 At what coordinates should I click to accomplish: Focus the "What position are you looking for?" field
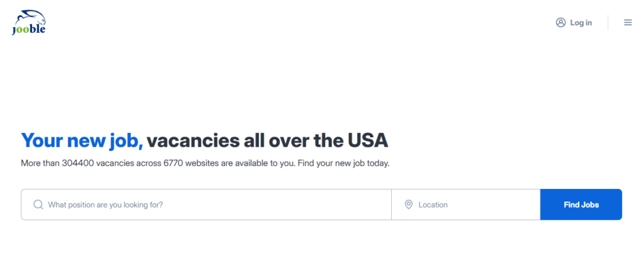[x=206, y=205]
